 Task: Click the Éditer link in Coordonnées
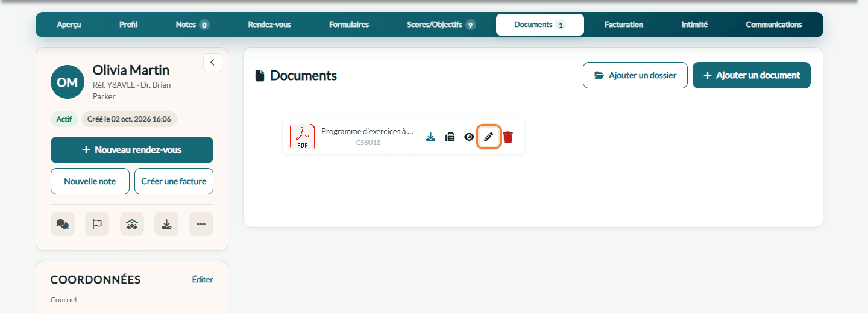click(203, 279)
